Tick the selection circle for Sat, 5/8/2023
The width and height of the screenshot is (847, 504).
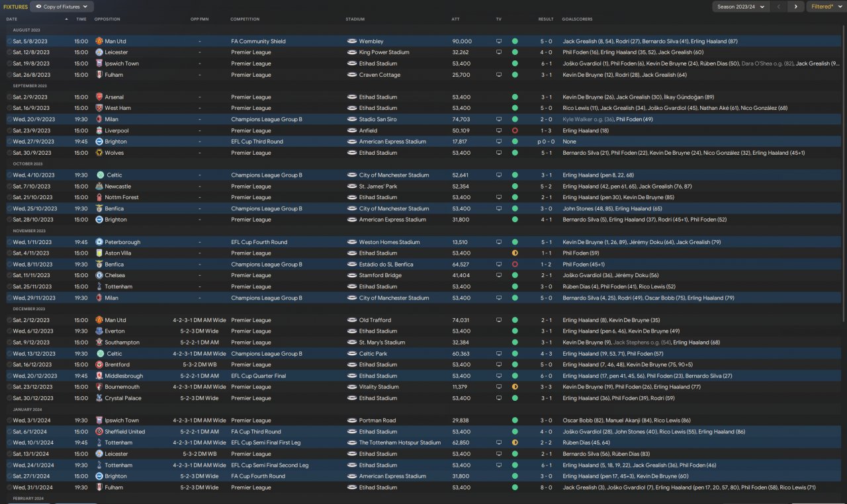click(9, 41)
